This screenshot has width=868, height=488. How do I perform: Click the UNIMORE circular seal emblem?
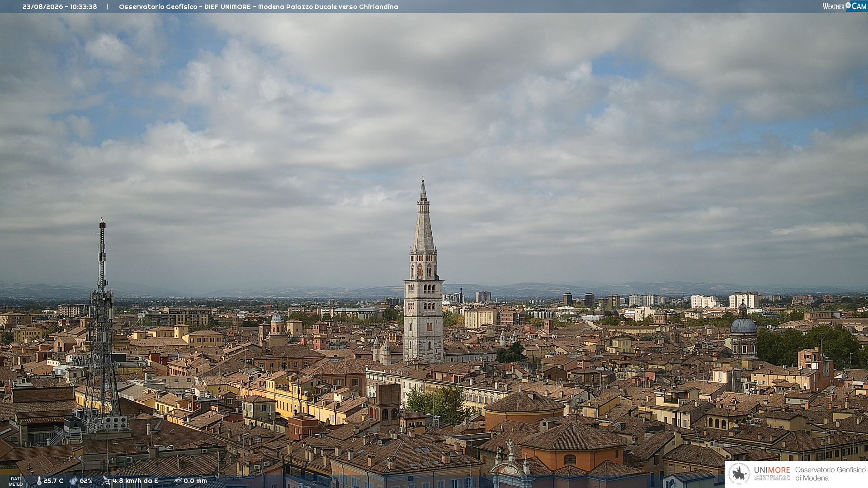[x=739, y=474]
